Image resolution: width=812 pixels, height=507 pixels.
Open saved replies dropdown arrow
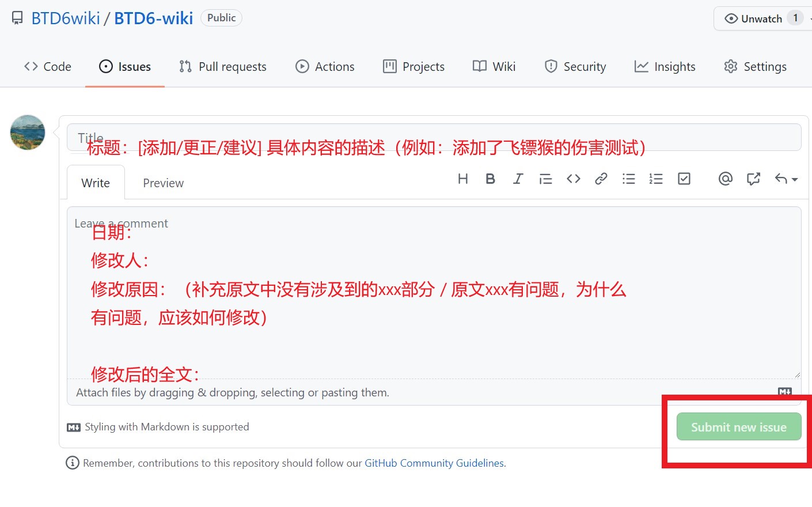[786, 179]
